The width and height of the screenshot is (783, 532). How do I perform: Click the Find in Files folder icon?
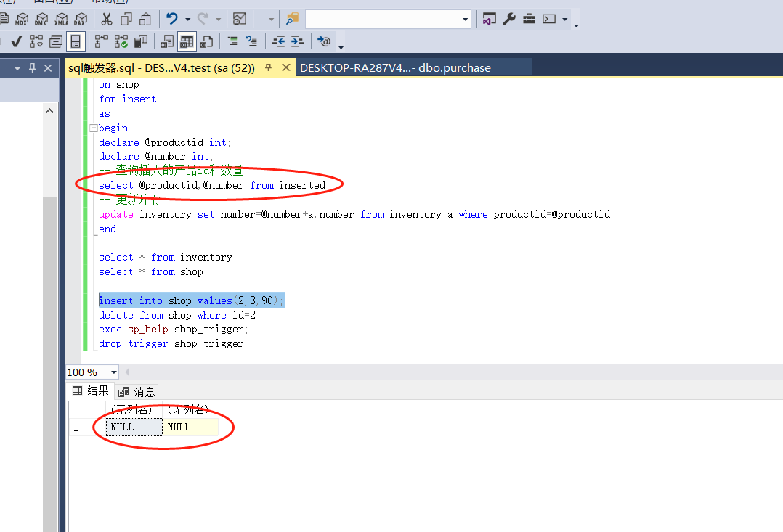[292, 20]
